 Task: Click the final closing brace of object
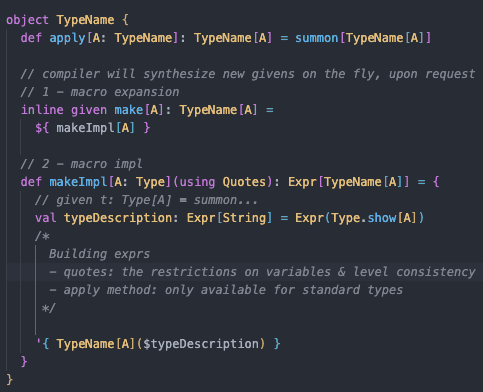[x=9, y=379]
